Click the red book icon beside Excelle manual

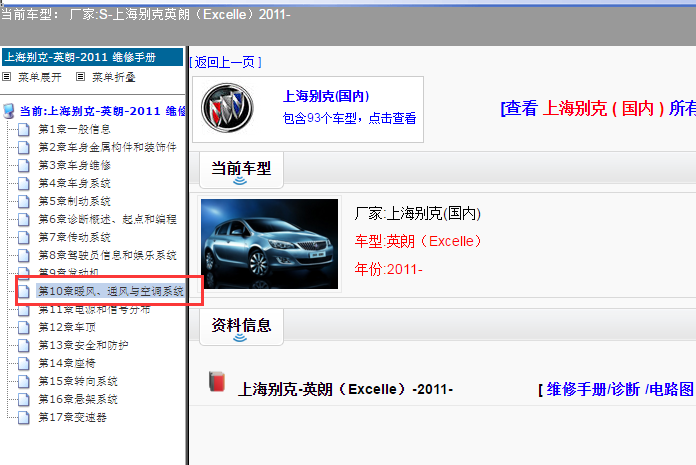pos(217,382)
